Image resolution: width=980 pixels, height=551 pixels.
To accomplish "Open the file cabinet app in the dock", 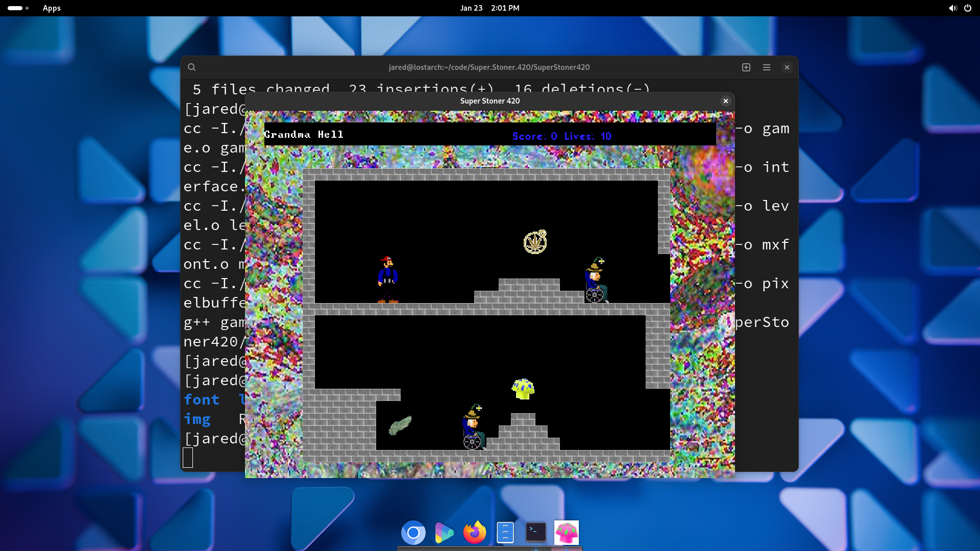I will (505, 533).
